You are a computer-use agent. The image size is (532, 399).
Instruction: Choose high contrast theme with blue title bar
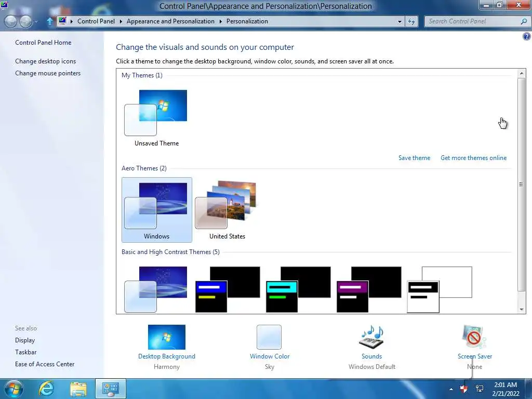pyautogui.click(x=228, y=289)
